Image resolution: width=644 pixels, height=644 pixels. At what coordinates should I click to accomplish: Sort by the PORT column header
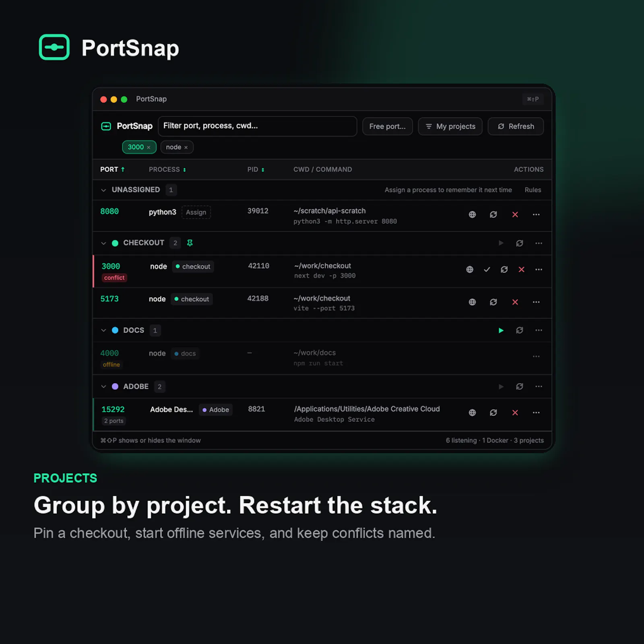(x=112, y=169)
